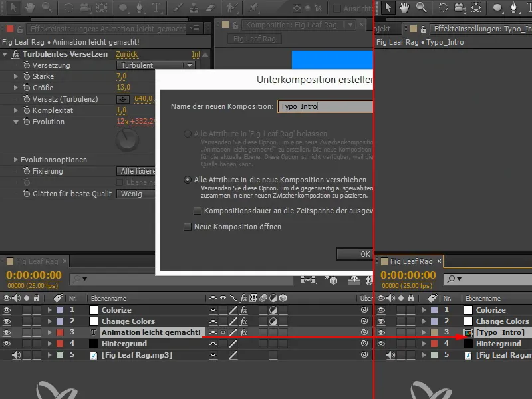Click the draft 3D cube icon in timeline

click(x=331, y=280)
